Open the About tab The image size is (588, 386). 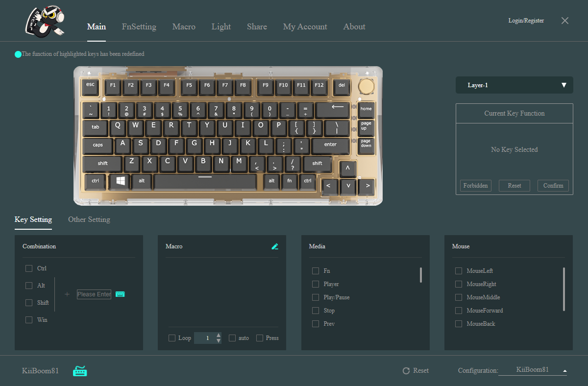[354, 27]
